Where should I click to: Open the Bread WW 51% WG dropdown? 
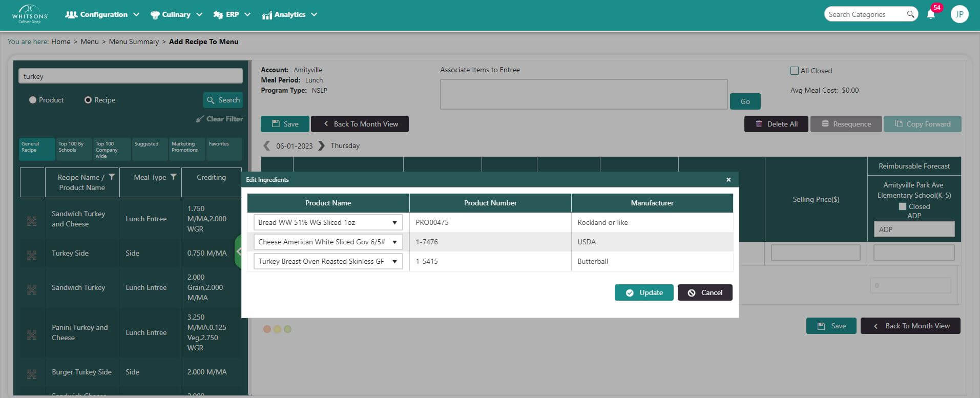(x=394, y=222)
